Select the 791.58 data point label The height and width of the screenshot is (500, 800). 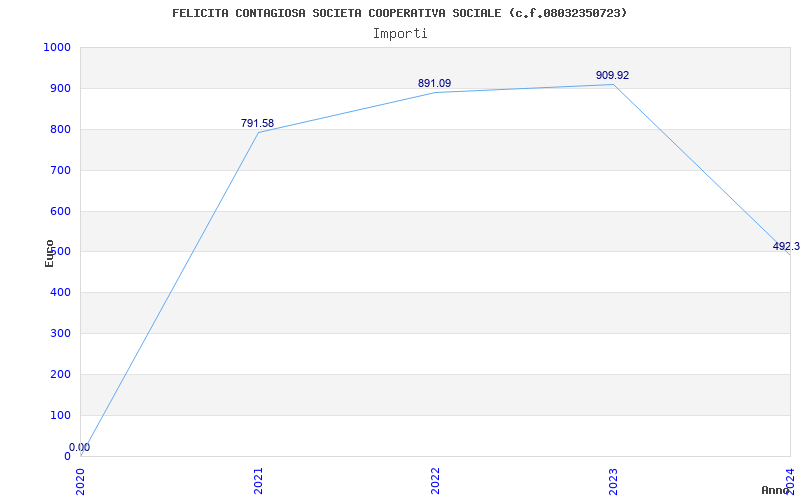click(258, 123)
